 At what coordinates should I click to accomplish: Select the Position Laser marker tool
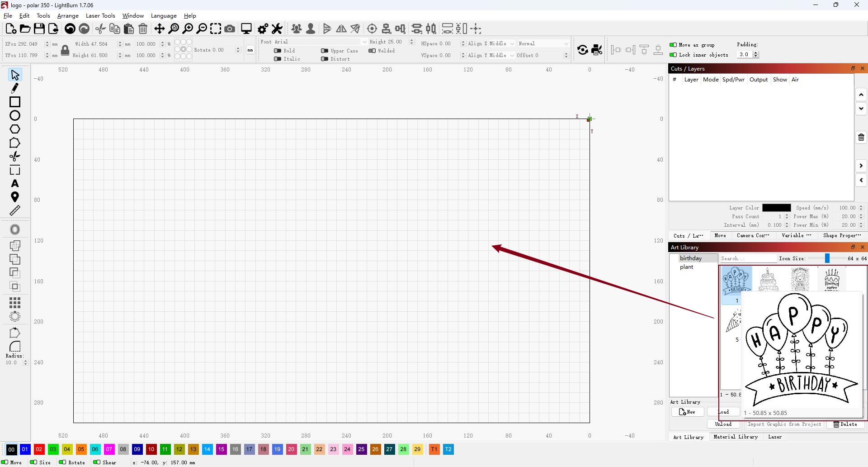point(15,197)
